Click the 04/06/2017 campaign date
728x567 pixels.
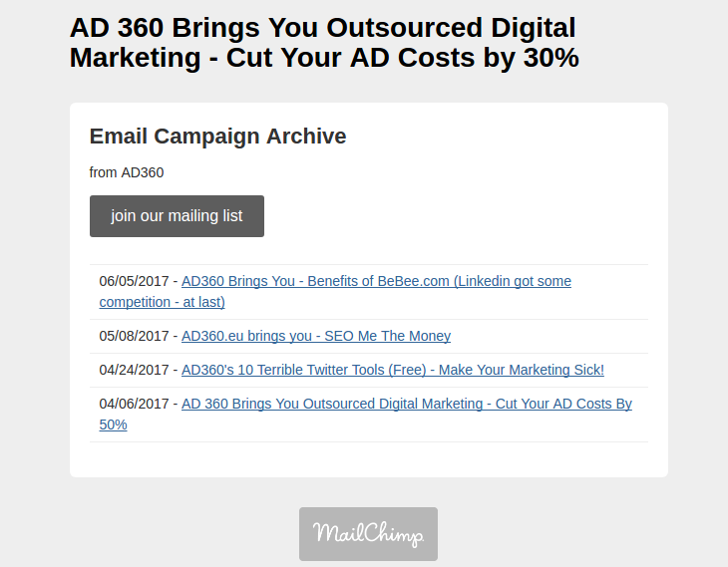[x=135, y=404]
